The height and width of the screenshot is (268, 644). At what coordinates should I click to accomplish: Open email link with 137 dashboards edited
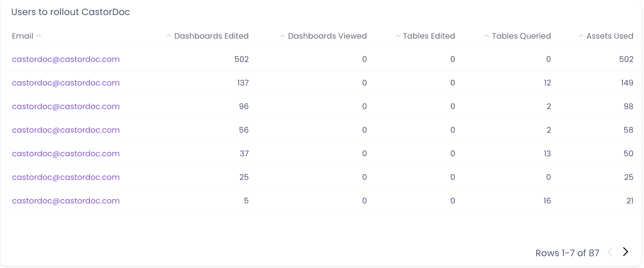(x=66, y=83)
